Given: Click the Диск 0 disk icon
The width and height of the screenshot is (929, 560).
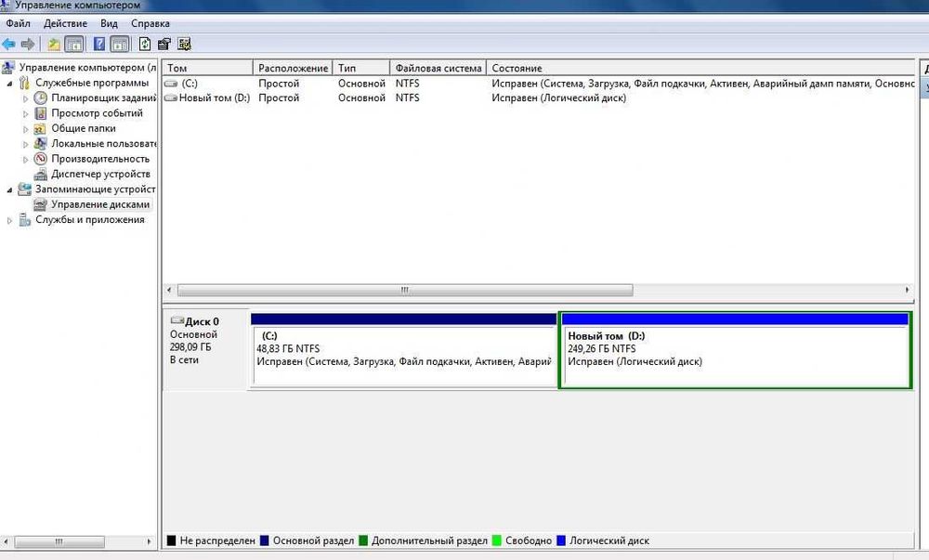Looking at the screenshot, I should (177, 320).
